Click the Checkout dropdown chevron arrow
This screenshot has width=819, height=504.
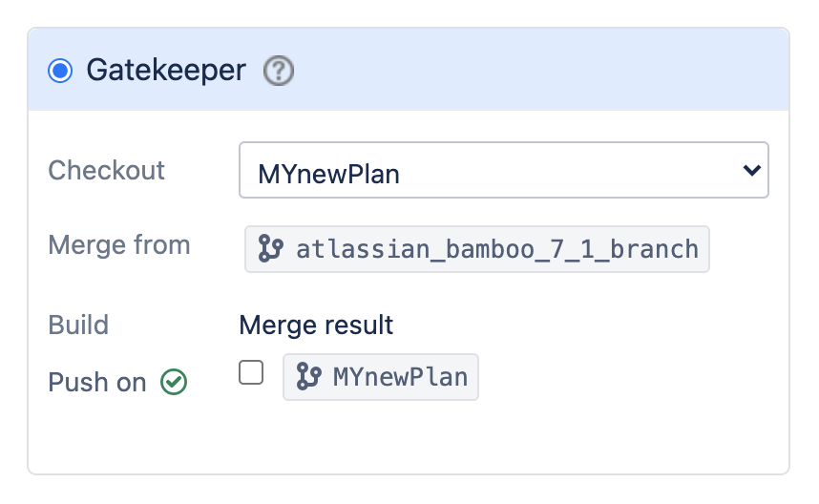click(751, 170)
